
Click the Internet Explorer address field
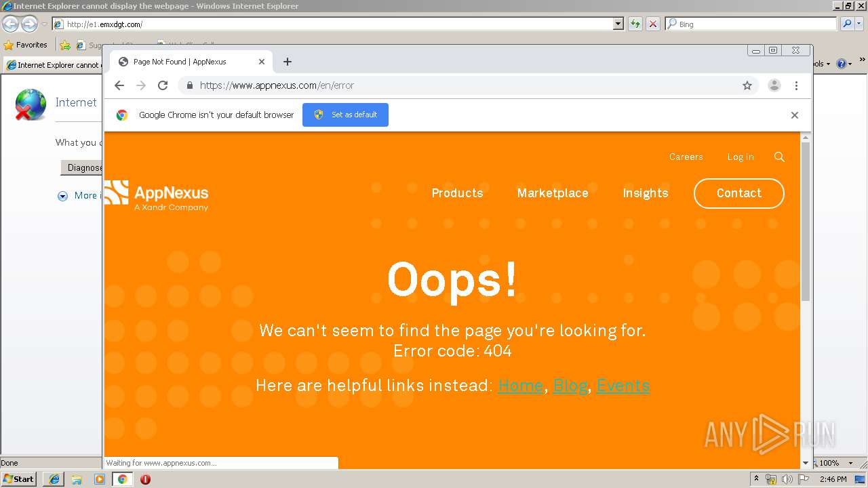[338, 24]
